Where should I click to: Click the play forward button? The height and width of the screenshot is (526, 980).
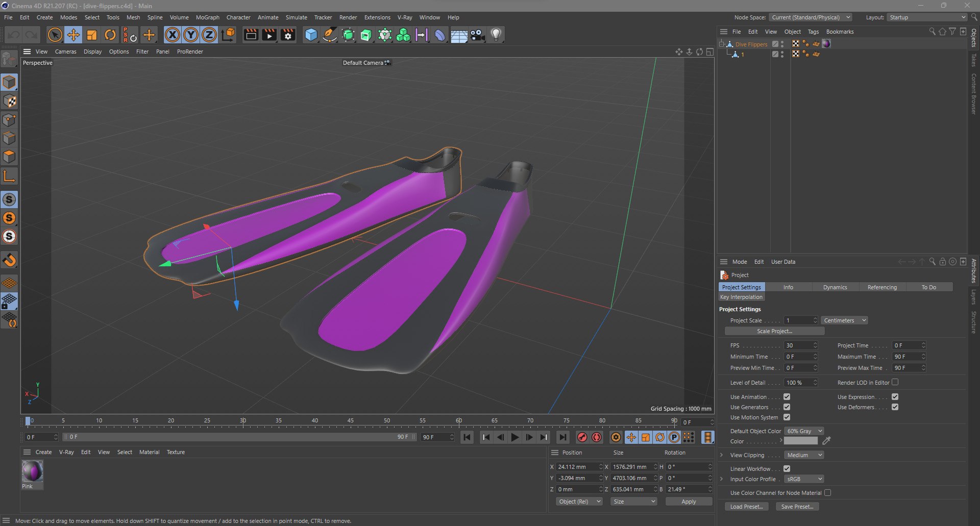[x=515, y=437]
